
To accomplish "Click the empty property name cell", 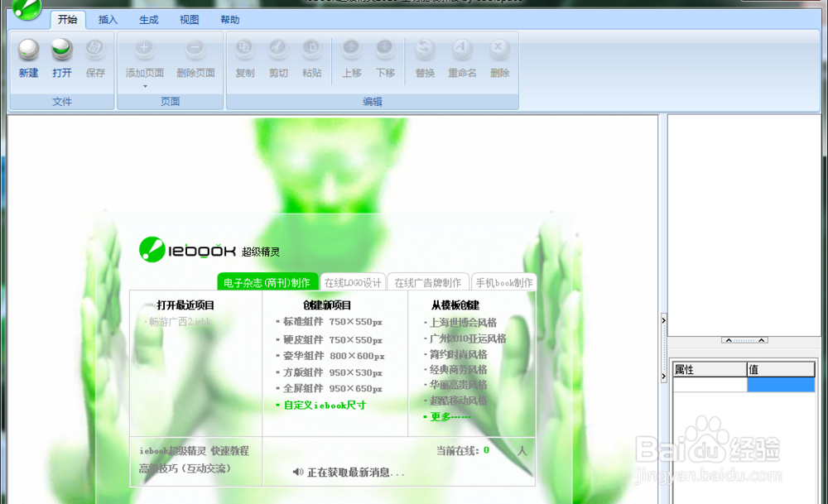I will (710, 384).
